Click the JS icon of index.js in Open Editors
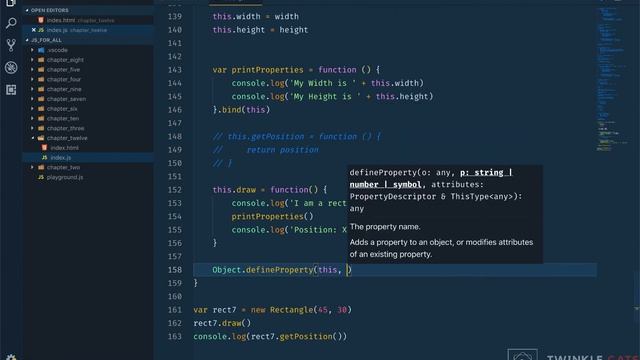 pyautogui.click(x=41, y=30)
